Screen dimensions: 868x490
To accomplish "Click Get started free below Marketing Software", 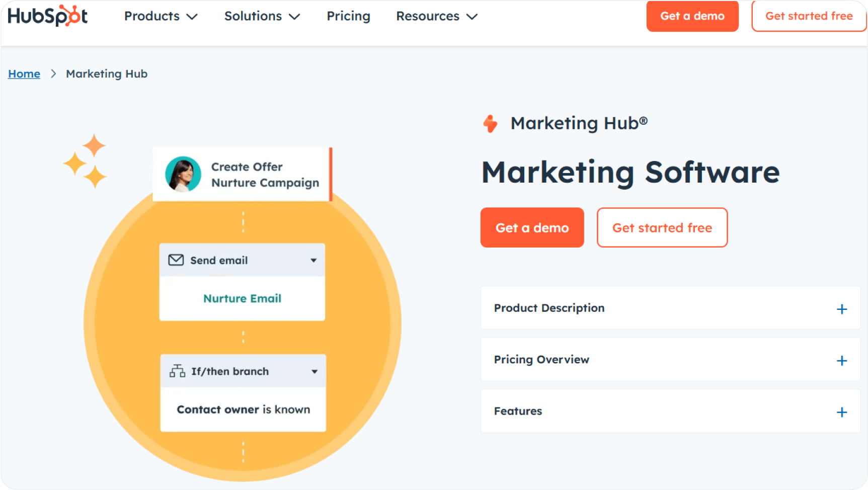I will [662, 227].
